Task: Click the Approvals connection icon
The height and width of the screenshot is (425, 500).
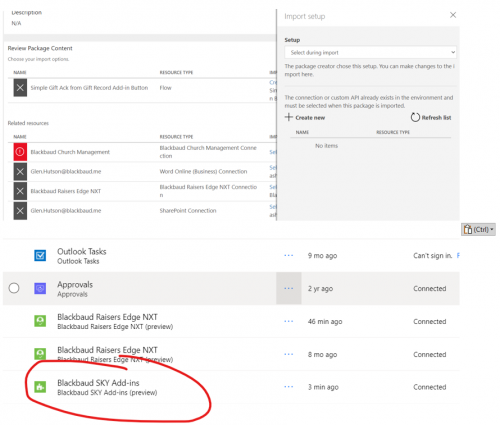Action: point(40,288)
